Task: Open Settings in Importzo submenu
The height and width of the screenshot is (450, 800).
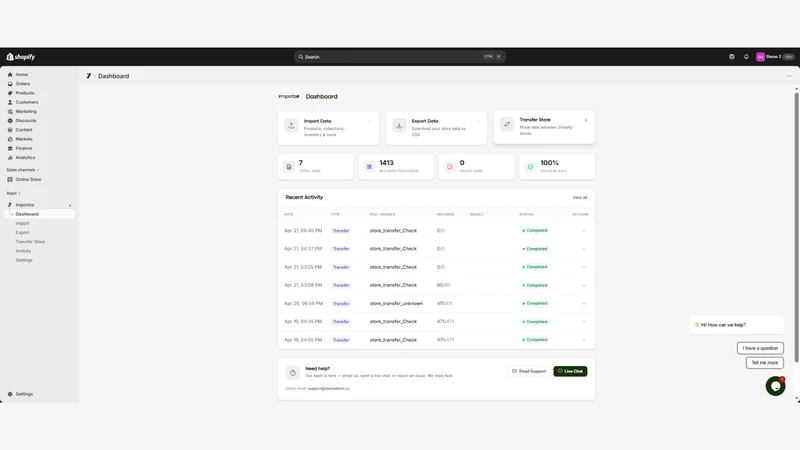Action: click(24, 260)
